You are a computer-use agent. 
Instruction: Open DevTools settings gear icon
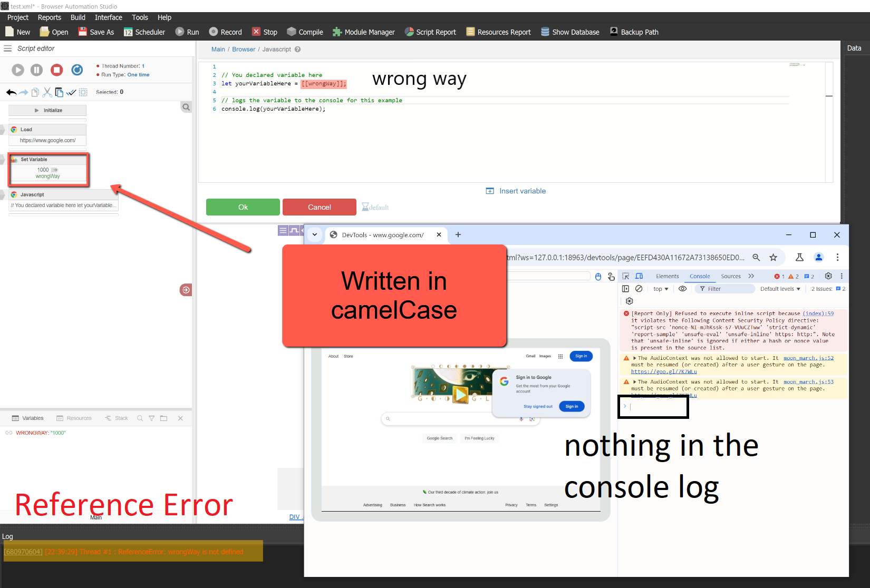coord(828,276)
